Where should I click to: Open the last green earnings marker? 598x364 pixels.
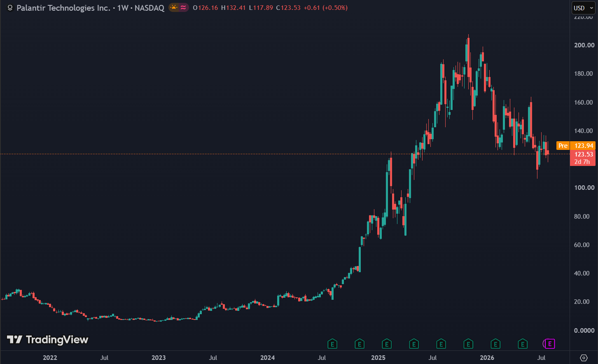523,343
